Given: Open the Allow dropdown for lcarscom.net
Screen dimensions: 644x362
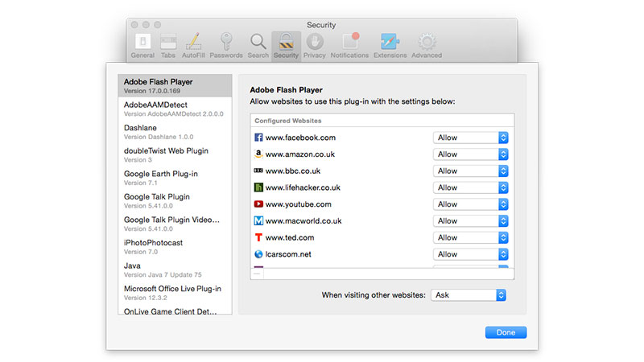Looking at the screenshot, I should coord(471,254).
